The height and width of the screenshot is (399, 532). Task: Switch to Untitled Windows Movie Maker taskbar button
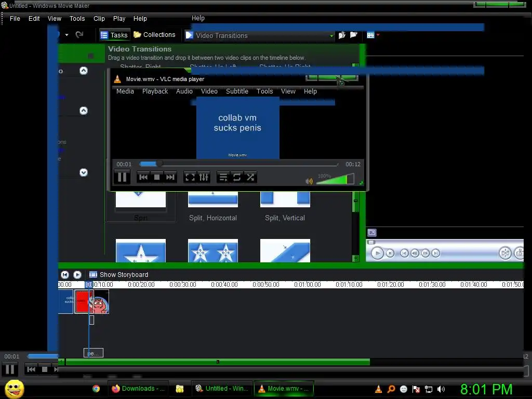click(222, 389)
